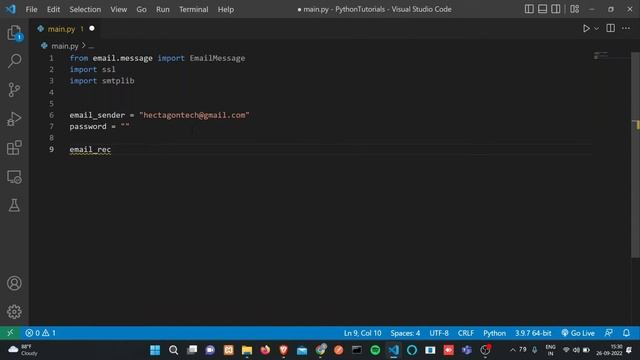Click EmailMessage on line 1
Screen dimensions: 640x360
[x=217, y=58]
